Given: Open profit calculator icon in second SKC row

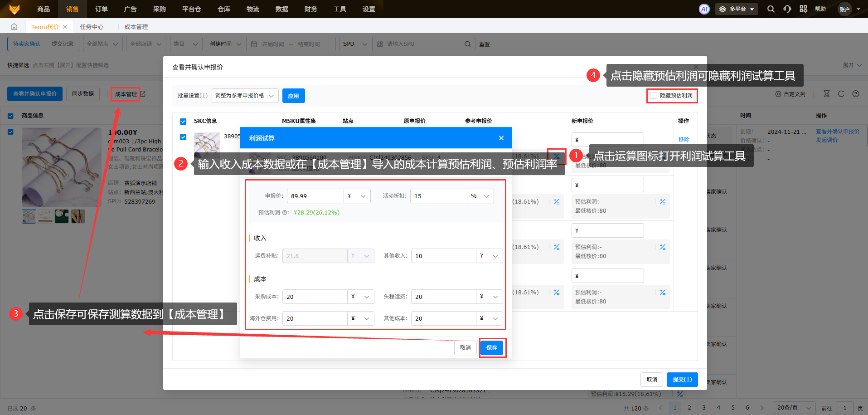Looking at the screenshot, I should (x=557, y=201).
